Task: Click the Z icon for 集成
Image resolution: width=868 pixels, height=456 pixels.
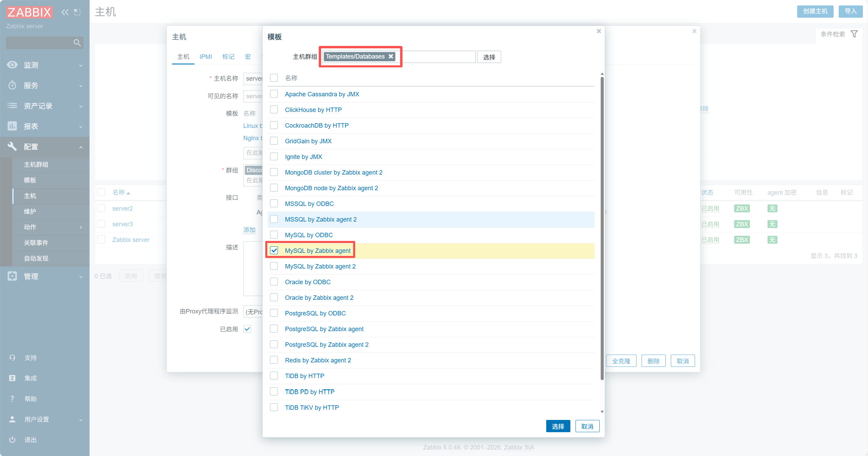Action: [12, 378]
